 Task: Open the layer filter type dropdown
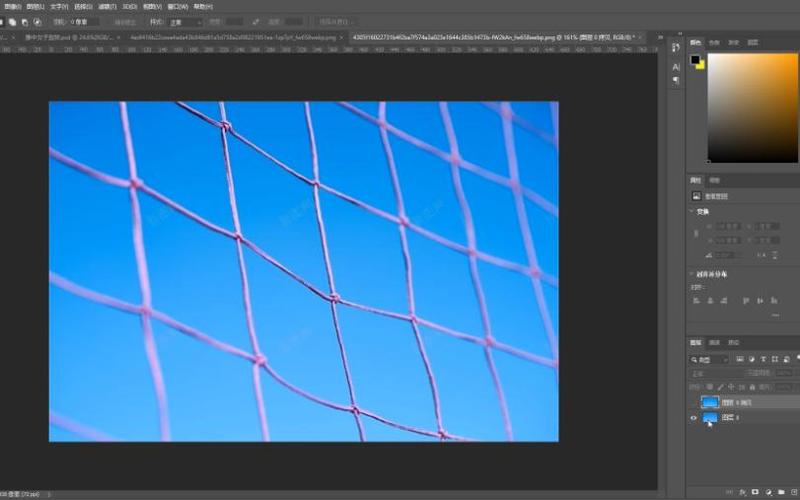click(x=710, y=360)
